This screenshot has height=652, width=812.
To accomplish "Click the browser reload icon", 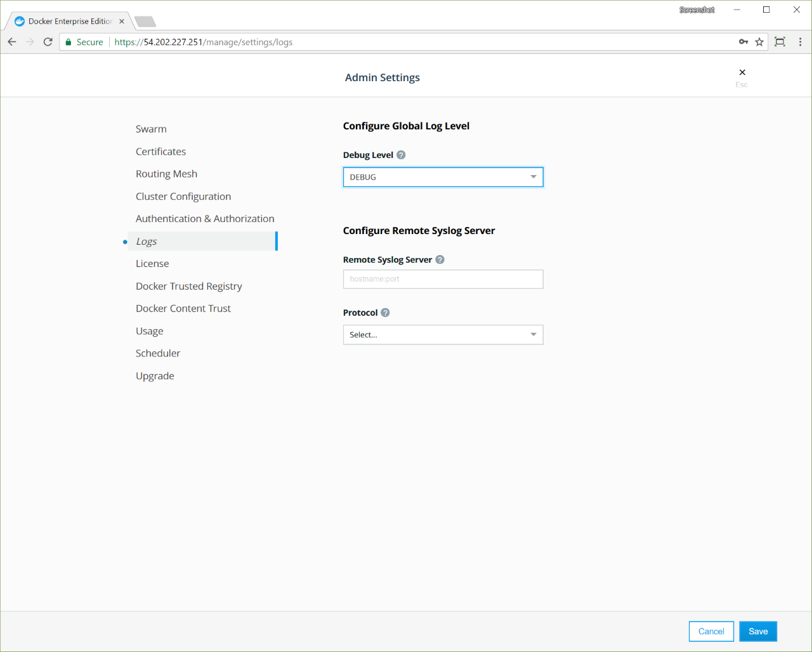I will 48,42.
